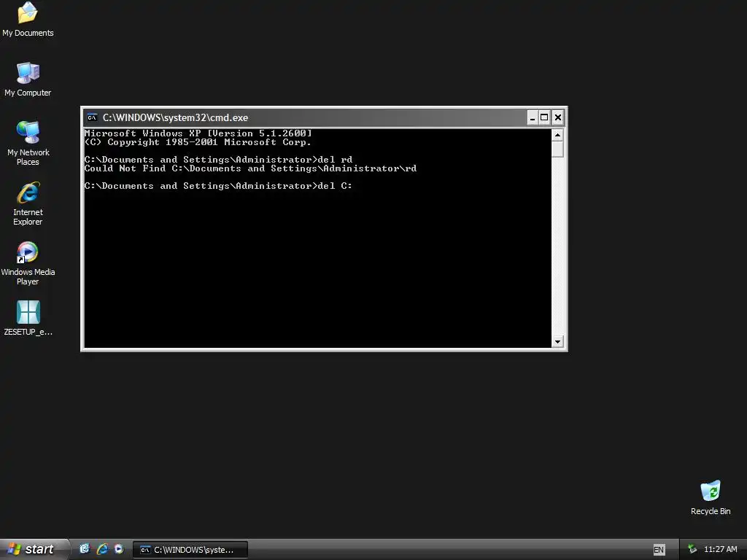Click the 'Could Not Find' error line
Screen dimensions: 747x560
251,168
